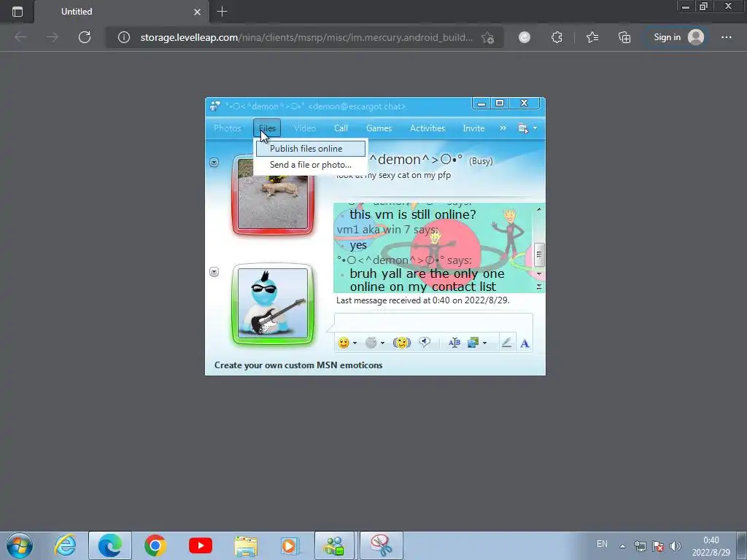This screenshot has height=560, width=747.
Task: Select Send a file or photo entry
Action: click(x=311, y=165)
